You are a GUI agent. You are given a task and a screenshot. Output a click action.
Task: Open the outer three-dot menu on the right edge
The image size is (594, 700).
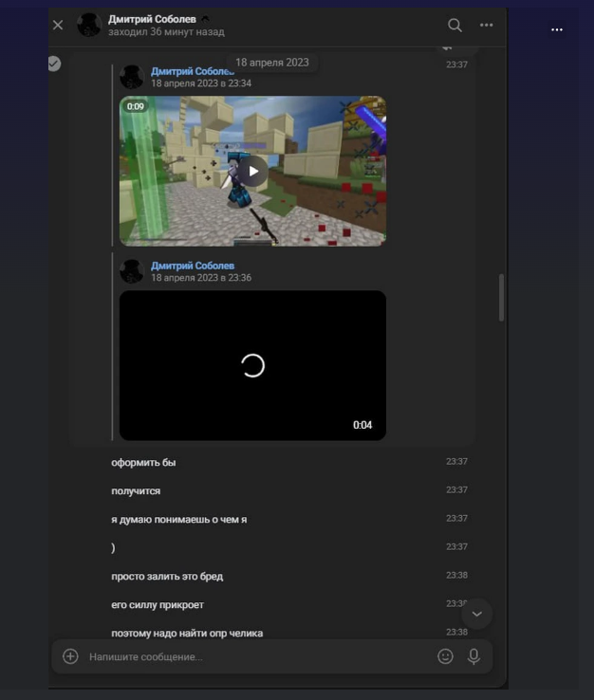click(x=557, y=30)
